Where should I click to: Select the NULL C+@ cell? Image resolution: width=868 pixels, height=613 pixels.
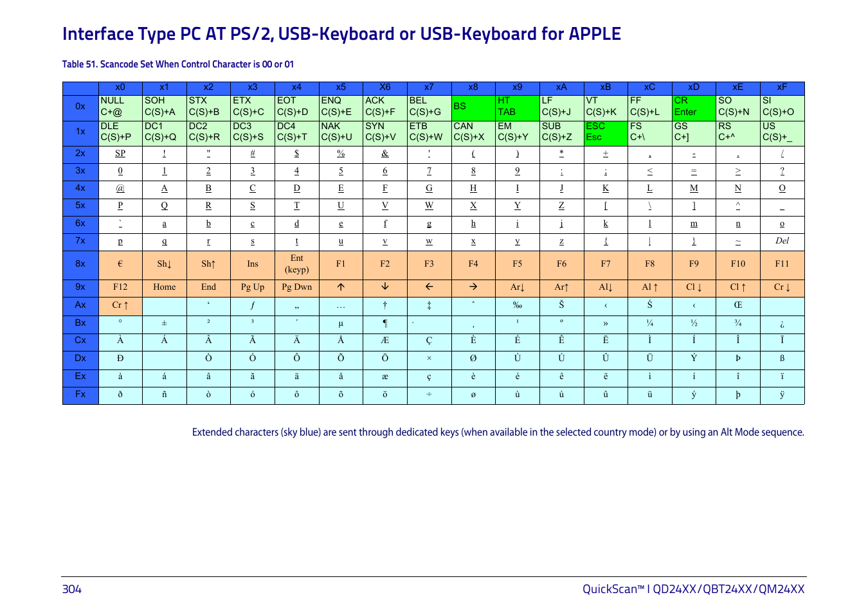click(x=120, y=107)
